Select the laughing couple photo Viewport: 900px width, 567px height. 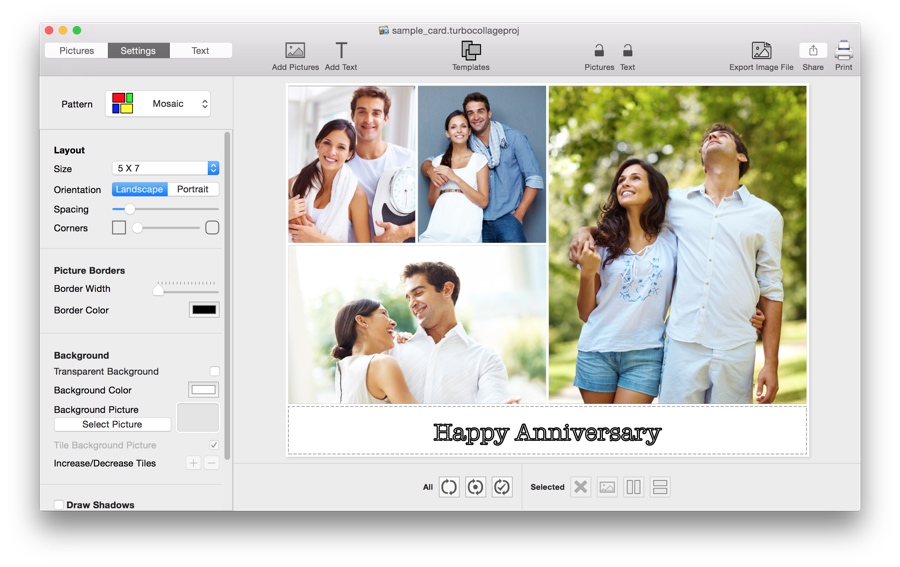click(x=417, y=324)
